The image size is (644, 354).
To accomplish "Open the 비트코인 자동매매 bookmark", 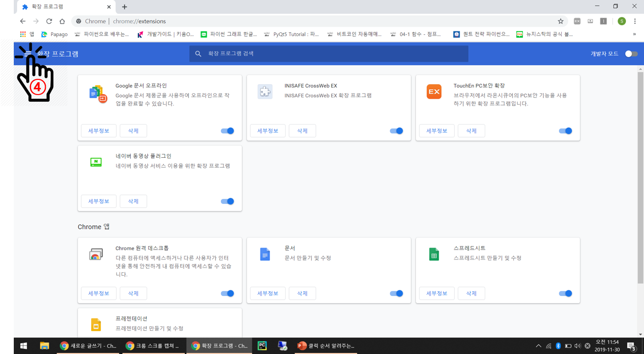I will (x=355, y=34).
